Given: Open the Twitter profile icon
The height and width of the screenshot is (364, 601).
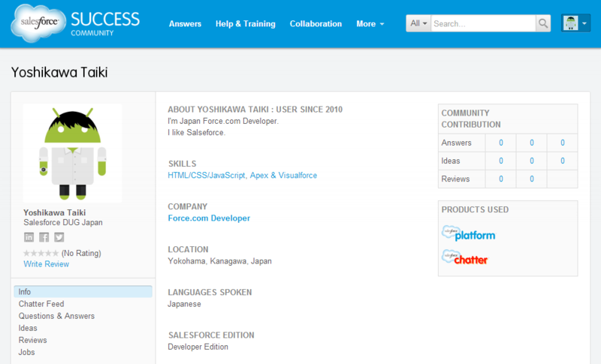Looking at the screenshot, I should pyautogui.click(x=59, y=237).
